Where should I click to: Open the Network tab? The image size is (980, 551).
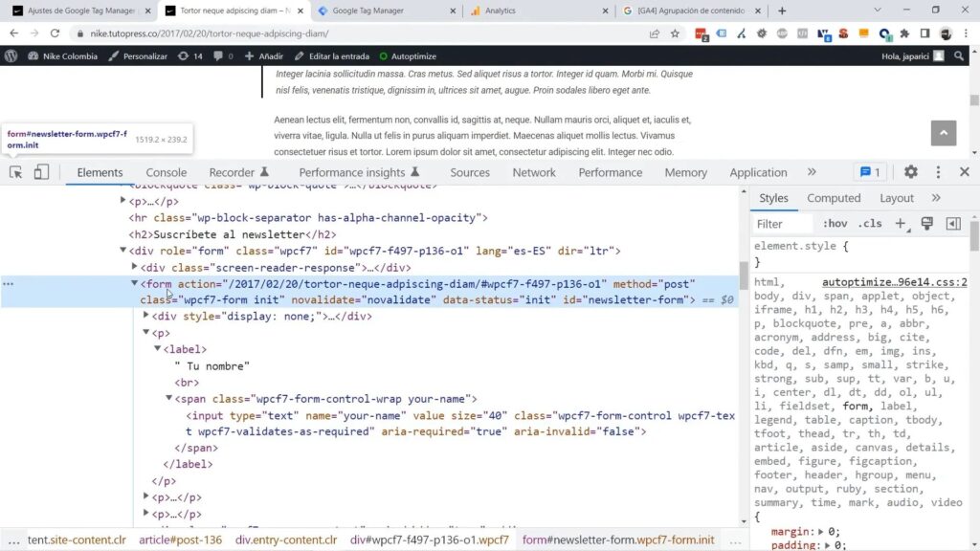534,172
